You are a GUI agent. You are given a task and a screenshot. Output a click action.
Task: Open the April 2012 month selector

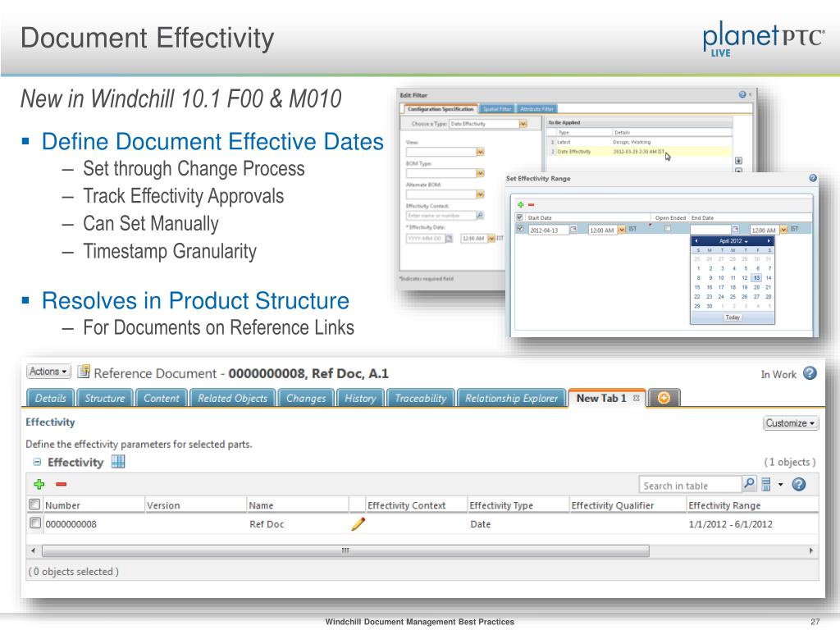(x=733, y=241)
